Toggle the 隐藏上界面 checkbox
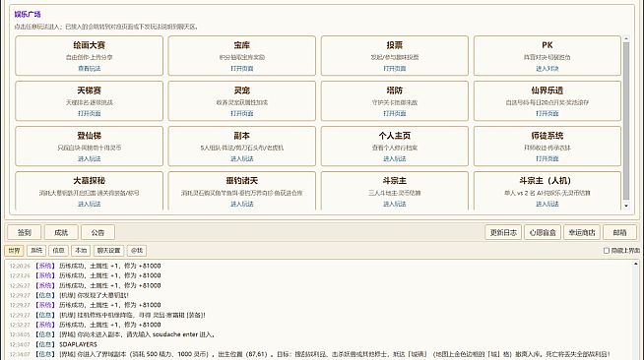The width and height of the screenshot is (644, 360). [607, 251]
